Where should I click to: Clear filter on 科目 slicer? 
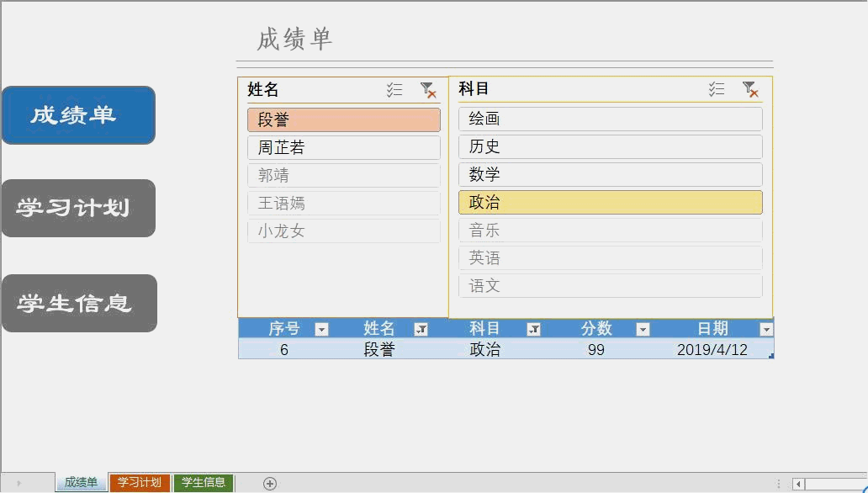point(750,88)
